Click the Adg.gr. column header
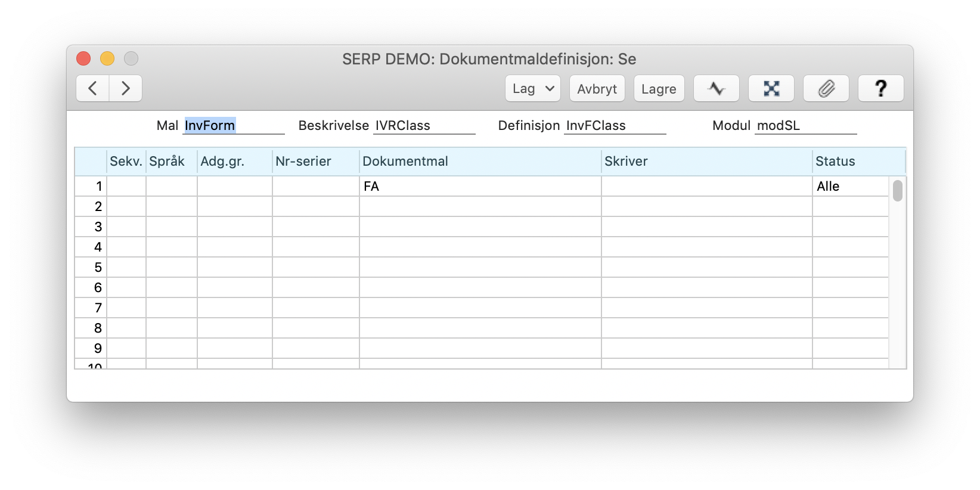Viewport: 980px width, 490px height. pyautogui.click(x=235, y=161)
